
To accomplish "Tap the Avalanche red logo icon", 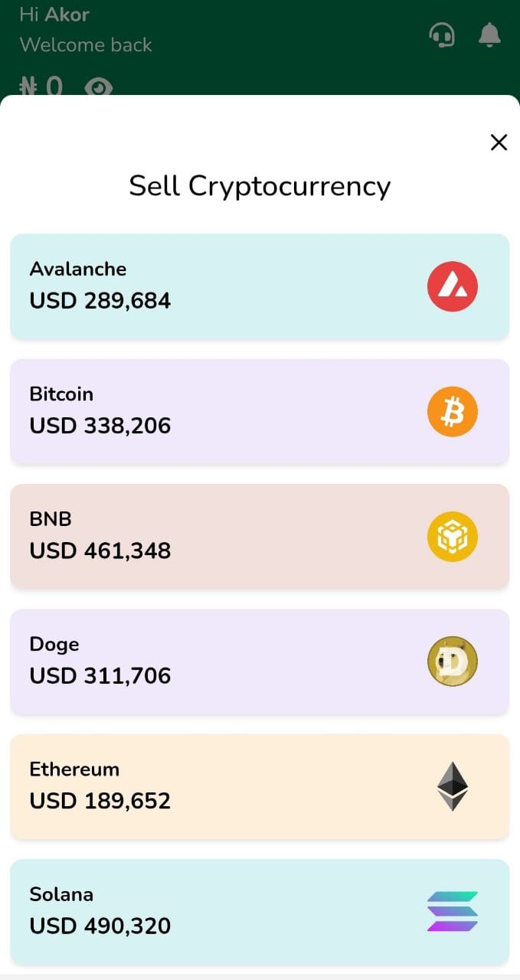I will 452,287.
